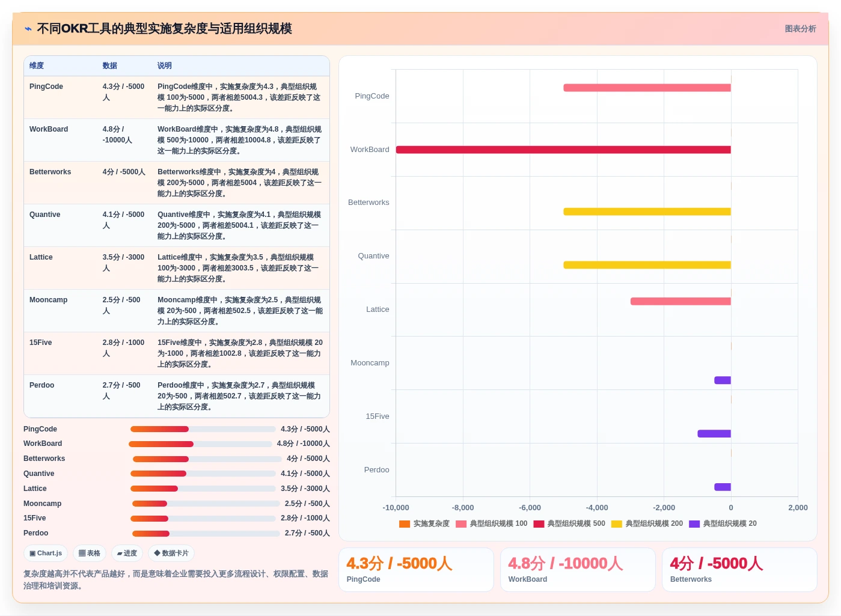
Task: Click the Mooncamp progress bar
Action: pyautogui.click(x=206, y=504)
